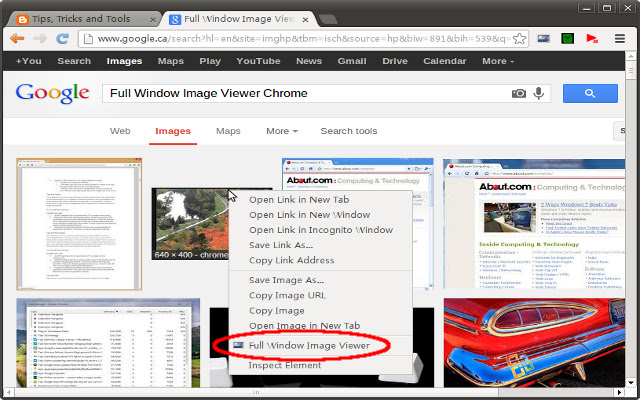The width and height of the screenshot is (640, 400).
Task: Open Play in the black bar
Action: [x=210, y=61]
